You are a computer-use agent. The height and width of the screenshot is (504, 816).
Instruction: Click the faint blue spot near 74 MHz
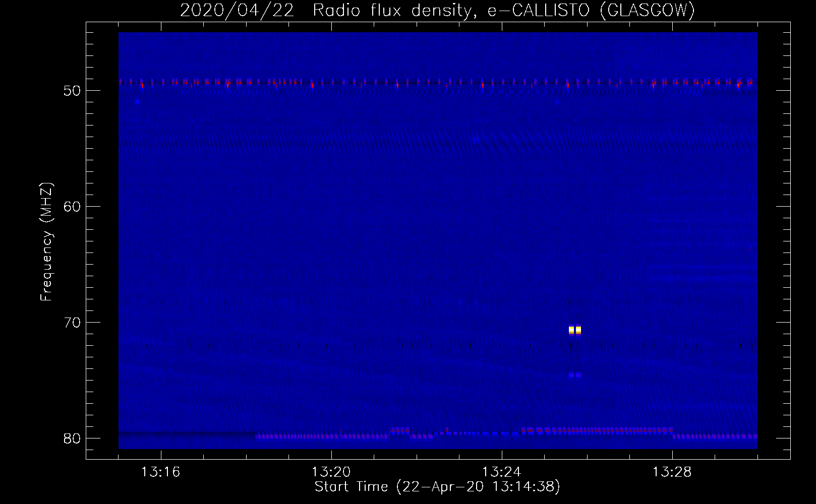575,375
